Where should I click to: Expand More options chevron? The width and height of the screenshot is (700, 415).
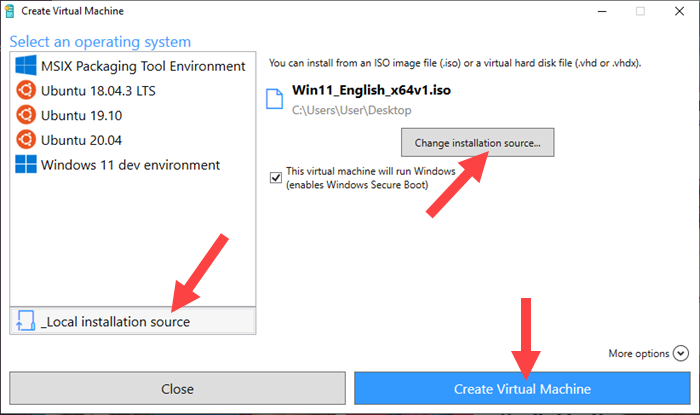click(x=681, y=353)
